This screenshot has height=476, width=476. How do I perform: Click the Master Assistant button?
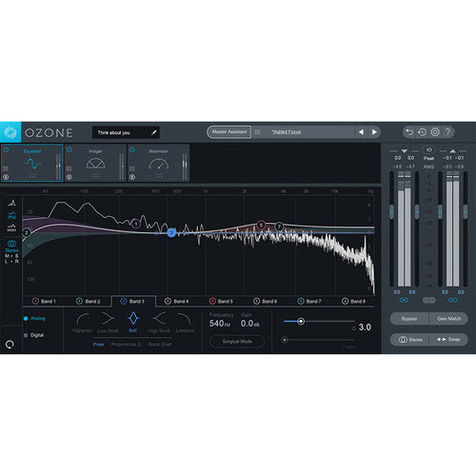pyautogui.click(x=229, y=132)
